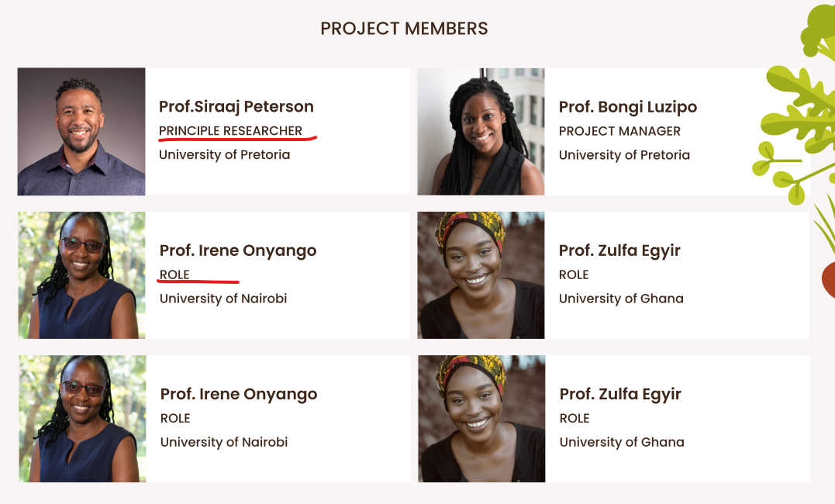The width and height of the screenshot is (835, 504).
Task: Click University of Nairobi in the middle row
Action: point(223,299)
